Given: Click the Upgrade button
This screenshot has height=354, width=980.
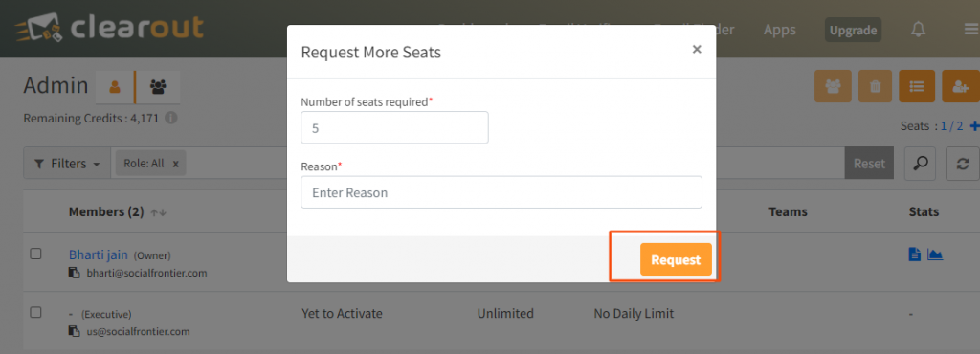Looking at the screenshot, I should click(x=853, y=30).
